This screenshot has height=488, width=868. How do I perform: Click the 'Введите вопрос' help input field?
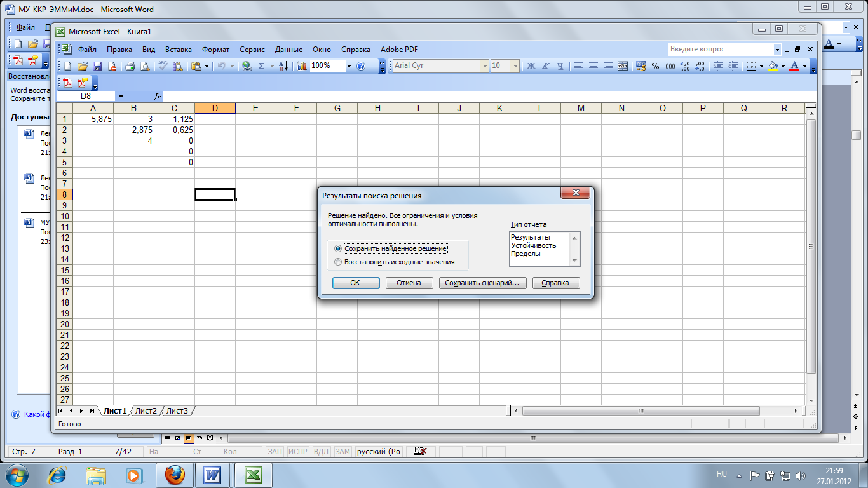(720, 50)
